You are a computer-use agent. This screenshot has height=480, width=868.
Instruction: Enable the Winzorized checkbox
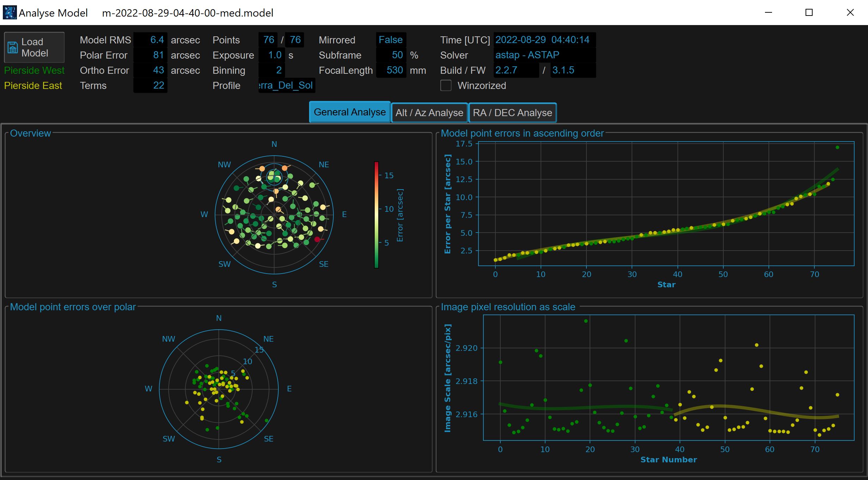pos(446,85)
